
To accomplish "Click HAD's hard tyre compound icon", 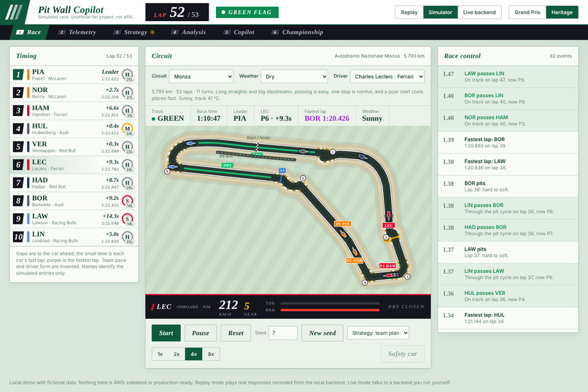I will click(x=128, y=182).
